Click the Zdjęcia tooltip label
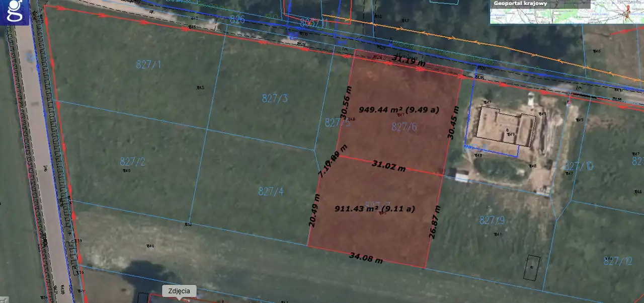The height and width of the screenshot is (303, 644). pos(179,291)
